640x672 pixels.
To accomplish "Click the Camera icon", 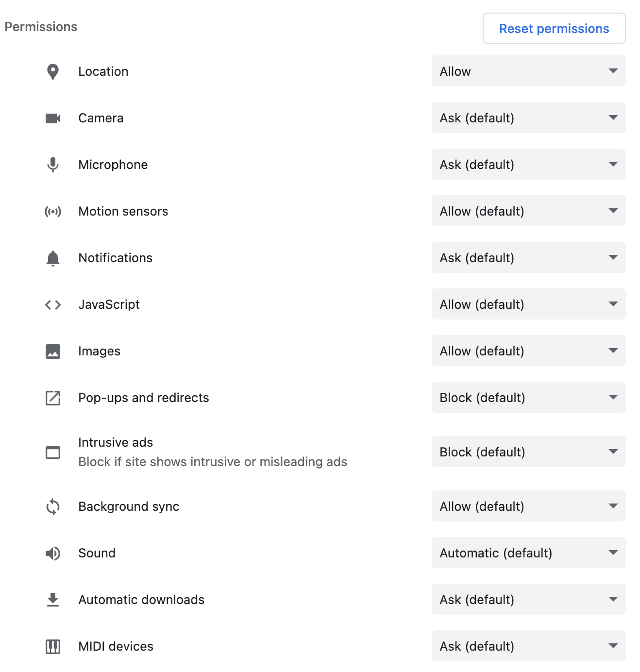I will click(53, 118).
